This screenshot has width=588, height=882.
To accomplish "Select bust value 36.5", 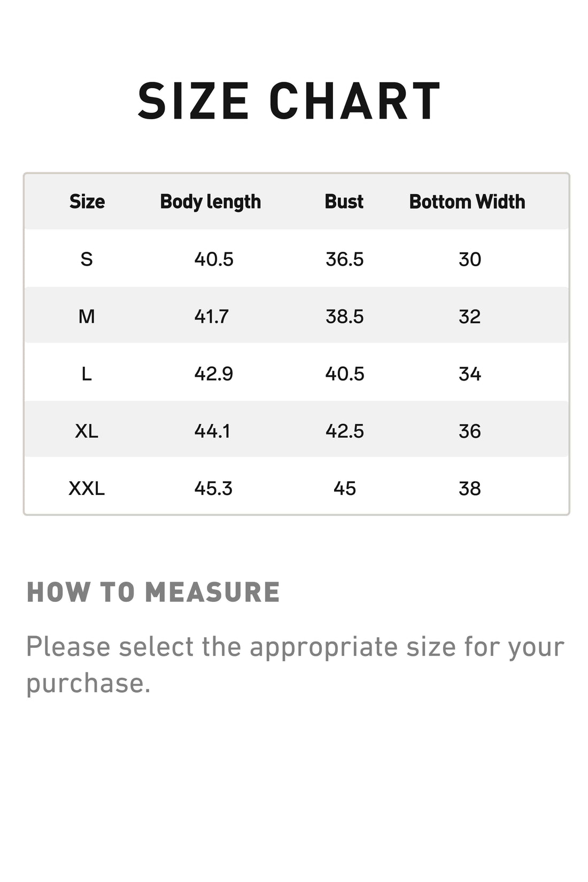I will pos(345,259).
